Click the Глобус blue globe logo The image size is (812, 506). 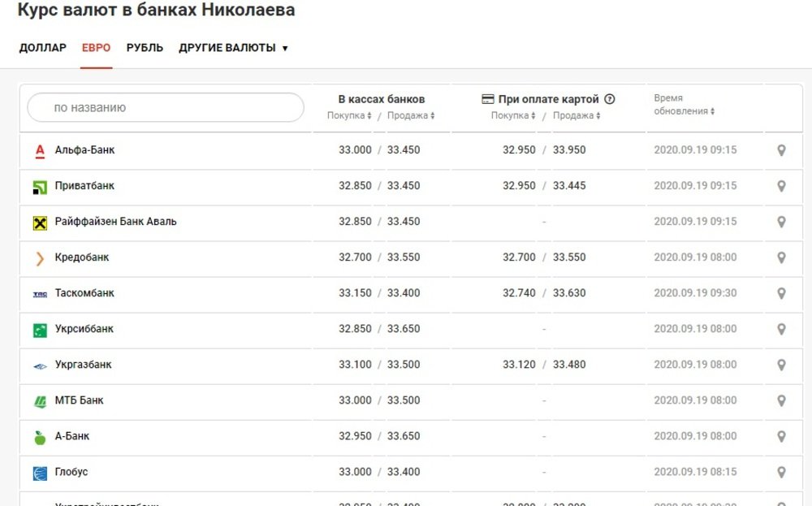(x=40, y=474)
